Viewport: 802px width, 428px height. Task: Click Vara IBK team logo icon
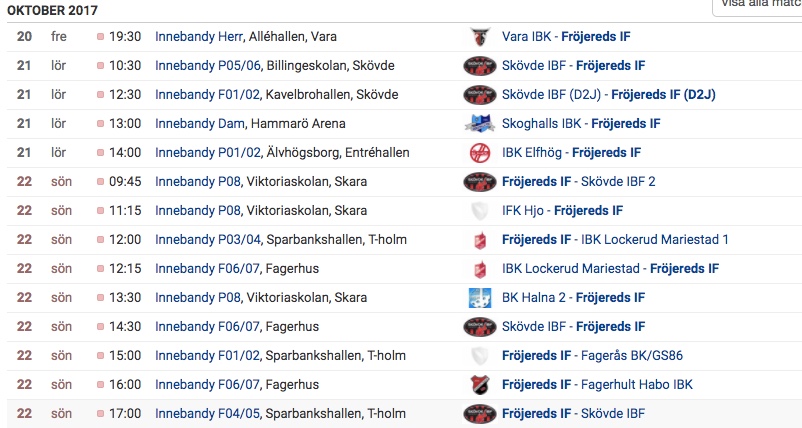(479, 37)
